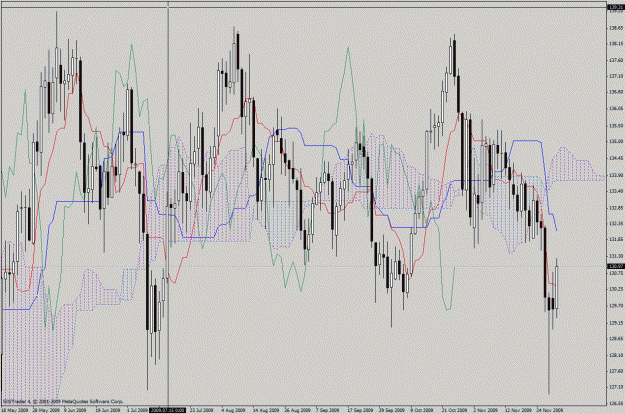Viewport: 625px width, 414px height.
Task: Click the 137.10 price scale label
Action: [616, 76]
